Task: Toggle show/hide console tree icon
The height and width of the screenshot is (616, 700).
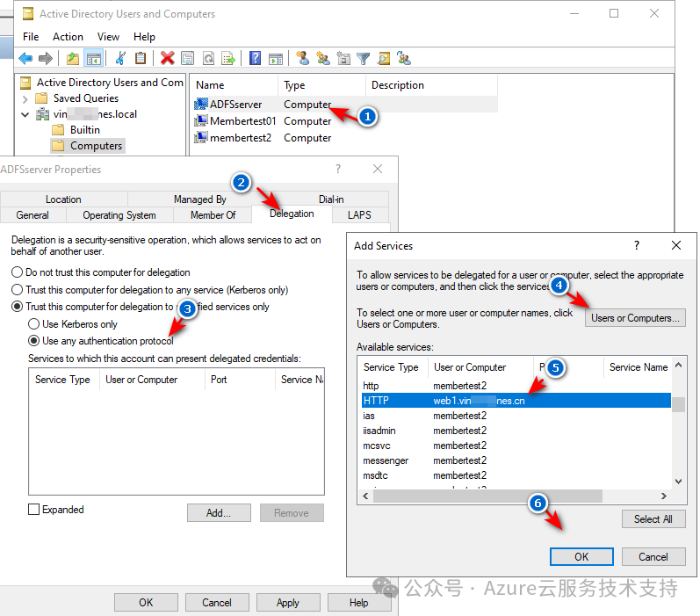Action: (x=94, y=58)
